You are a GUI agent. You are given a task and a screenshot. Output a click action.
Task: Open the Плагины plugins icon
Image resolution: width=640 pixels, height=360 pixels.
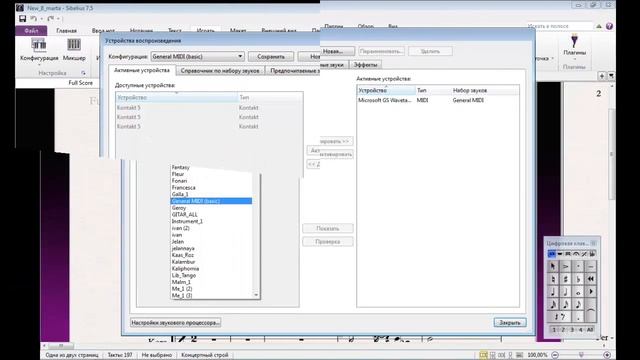point(574,41)
